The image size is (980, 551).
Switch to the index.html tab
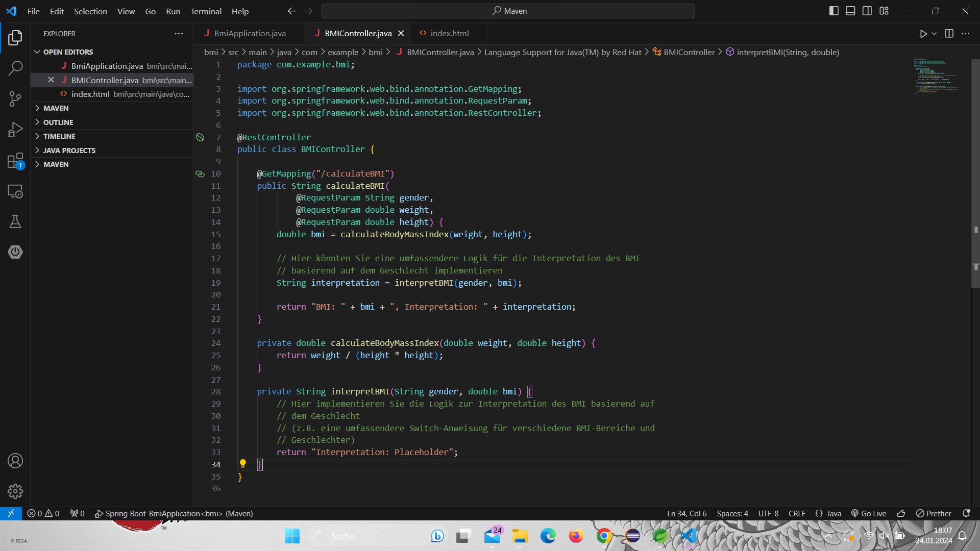pyautogui.click(x=449, y=33)
